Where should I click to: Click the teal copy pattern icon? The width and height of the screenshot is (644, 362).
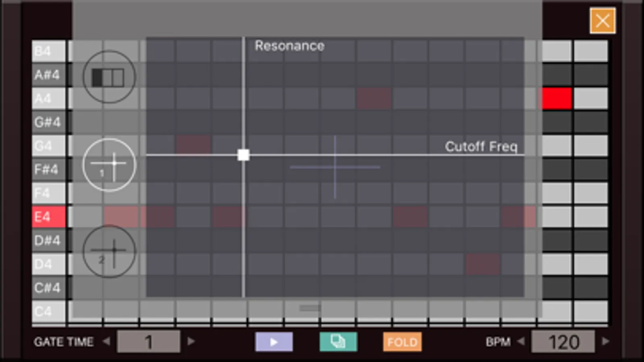click(338, 342)
